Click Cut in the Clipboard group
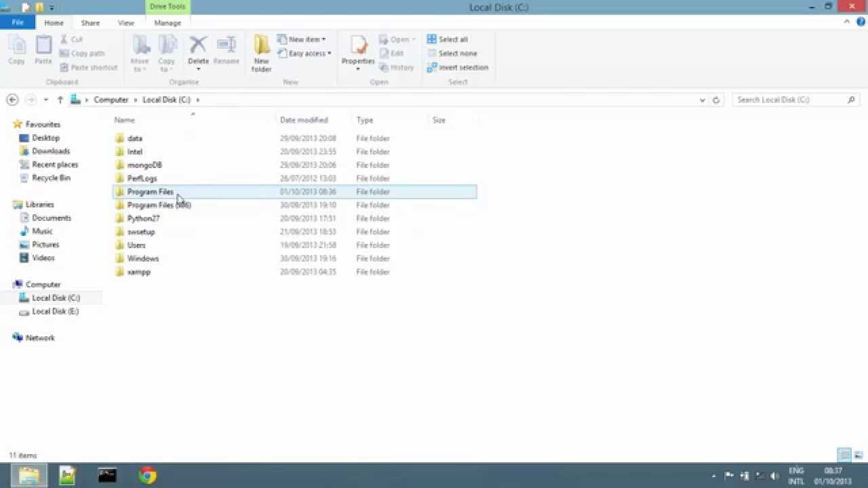The image size is (868, 488). 71,39
